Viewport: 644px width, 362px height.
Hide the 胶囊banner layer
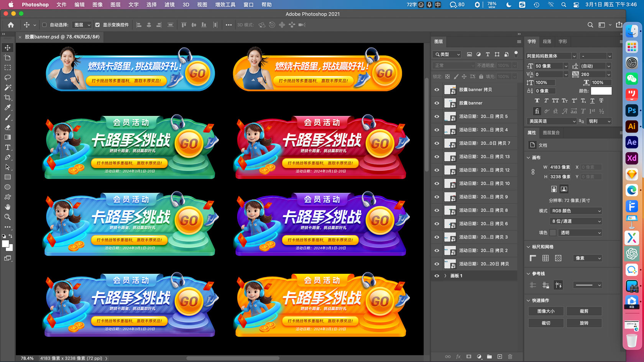click(x=437, y=103)
